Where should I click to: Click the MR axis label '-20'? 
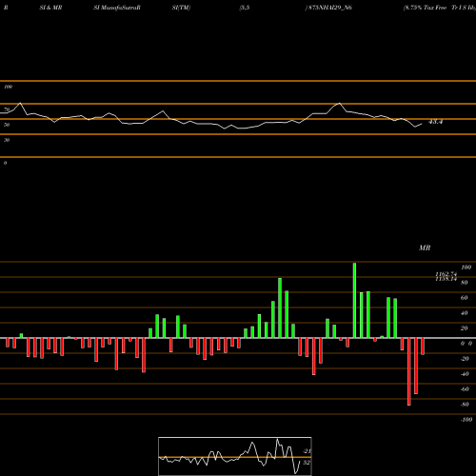pyautogui.click(x=465, y=359)
